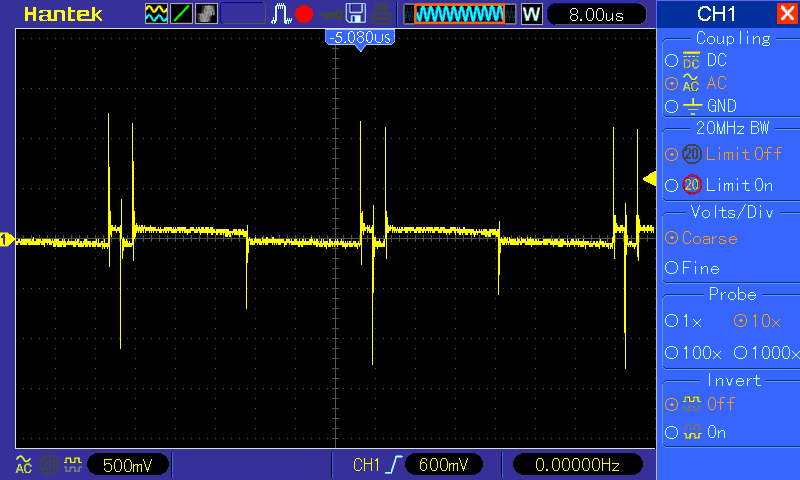Click the CH1 panel title

click(716, 14)
